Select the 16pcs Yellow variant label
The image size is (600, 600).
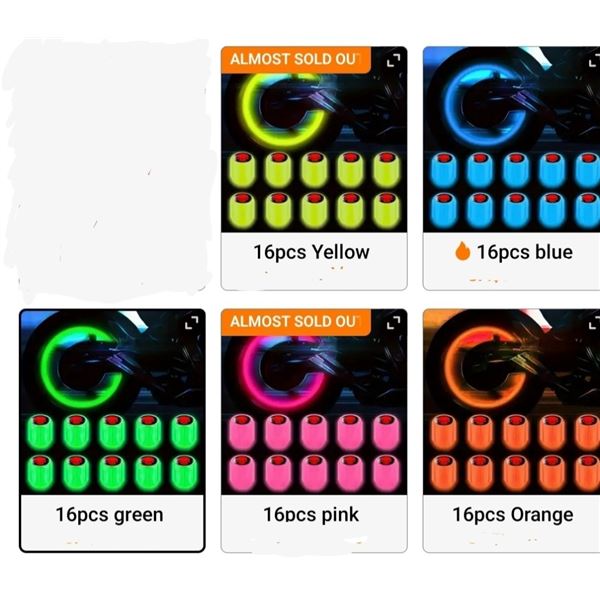pos(311,252)
